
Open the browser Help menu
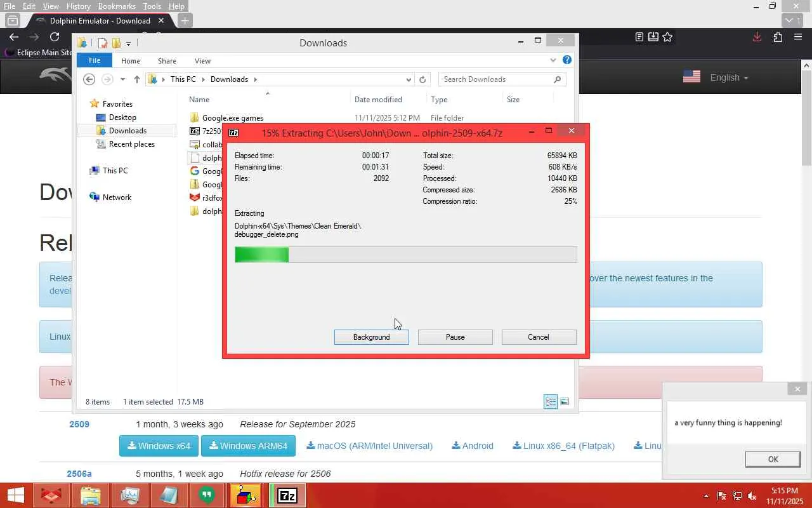point(176,6)
